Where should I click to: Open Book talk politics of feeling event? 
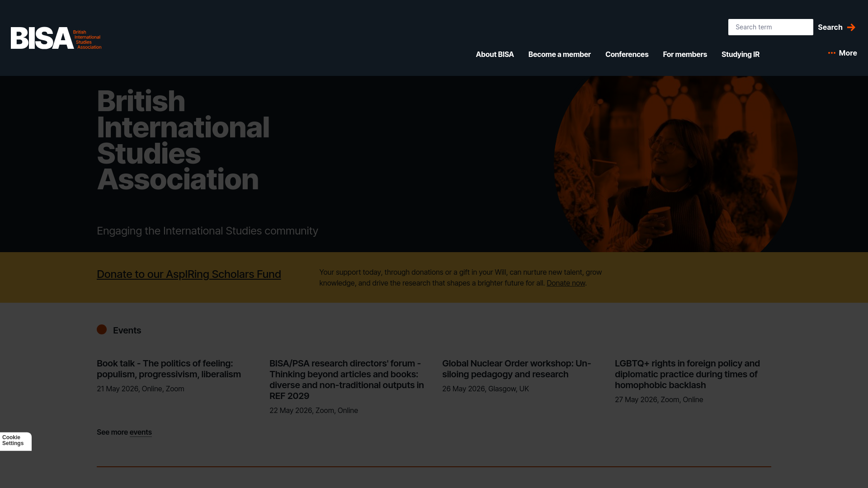coord(169,369)
